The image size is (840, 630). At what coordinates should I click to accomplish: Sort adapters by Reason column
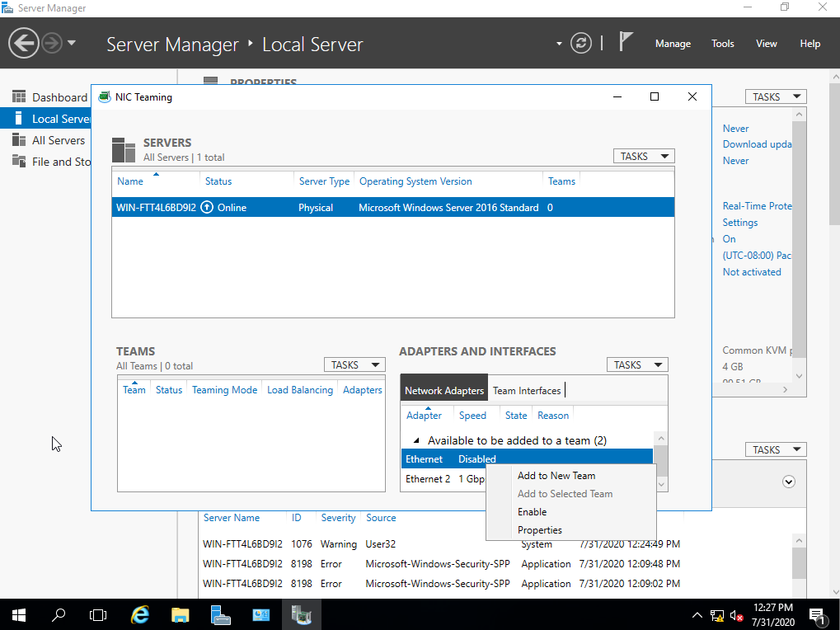click(x=553, y=415)
